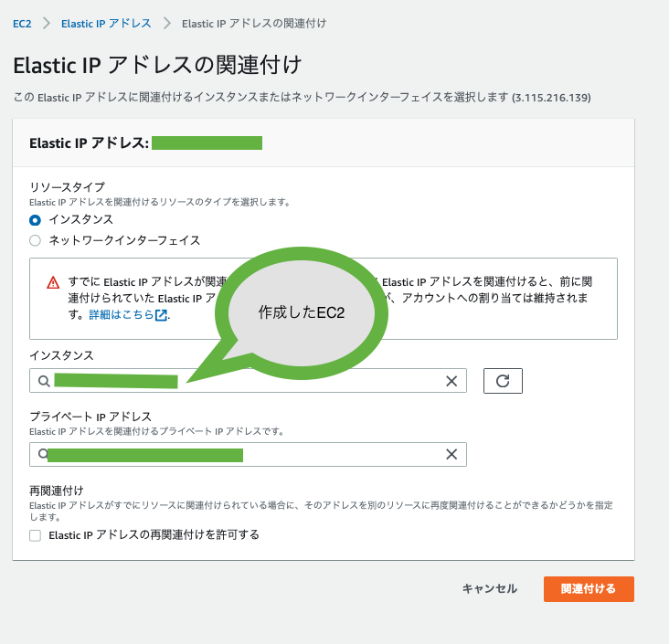Select the ネットワークインターフェイス radio option
This screenshot has width=669, height=644.
pos(35,240)
